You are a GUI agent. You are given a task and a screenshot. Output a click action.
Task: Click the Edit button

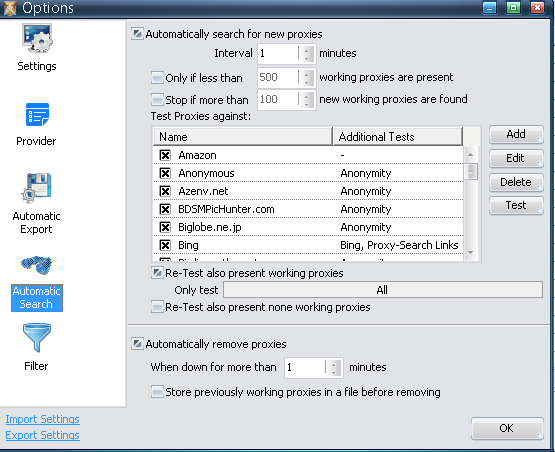pyautogui.click(x=516, y=158)
